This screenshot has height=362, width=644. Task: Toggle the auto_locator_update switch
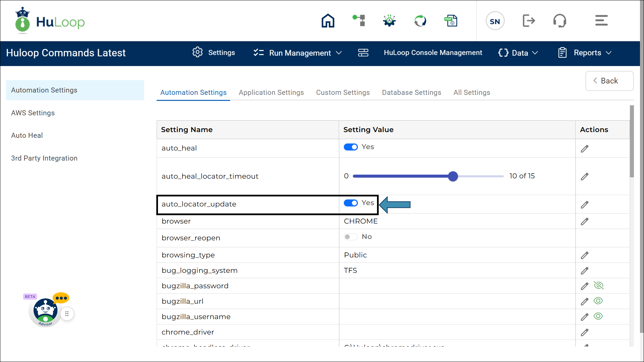(351, 203)
